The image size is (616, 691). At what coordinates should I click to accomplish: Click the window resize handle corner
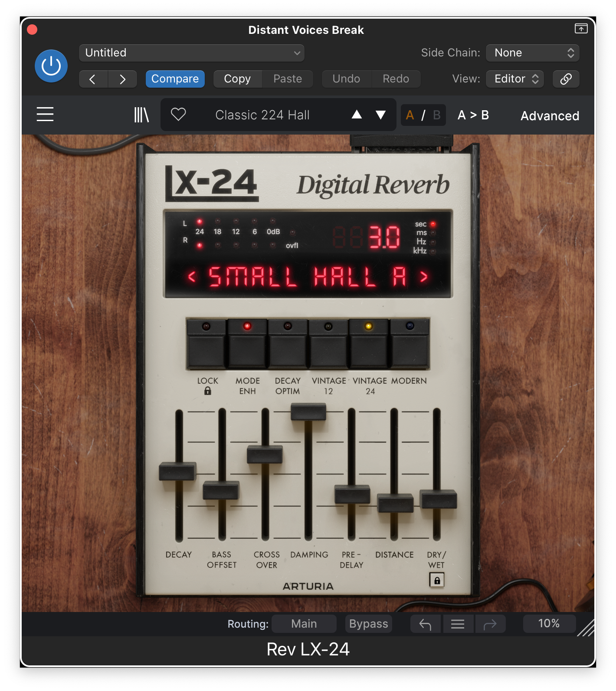point(587,628)
